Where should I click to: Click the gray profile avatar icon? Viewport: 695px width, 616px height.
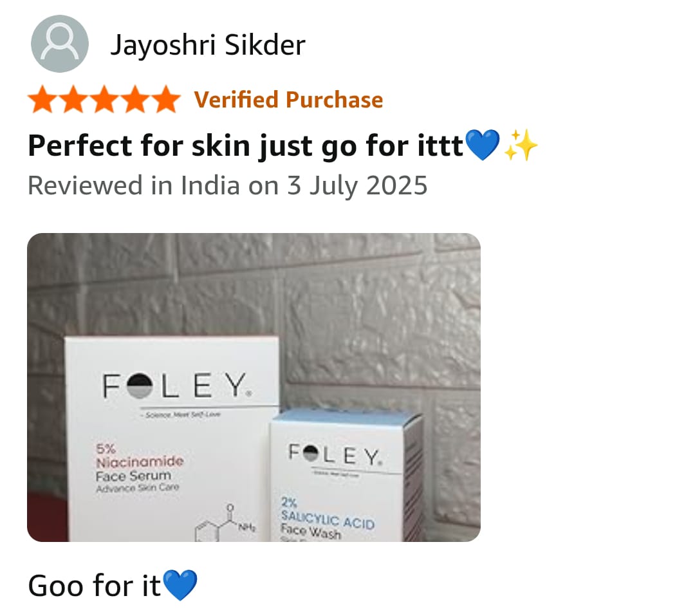pos(59,44)
